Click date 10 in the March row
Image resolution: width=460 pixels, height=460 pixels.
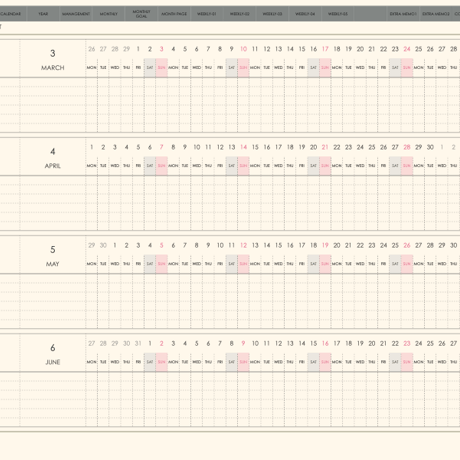(x=243, y=49)
